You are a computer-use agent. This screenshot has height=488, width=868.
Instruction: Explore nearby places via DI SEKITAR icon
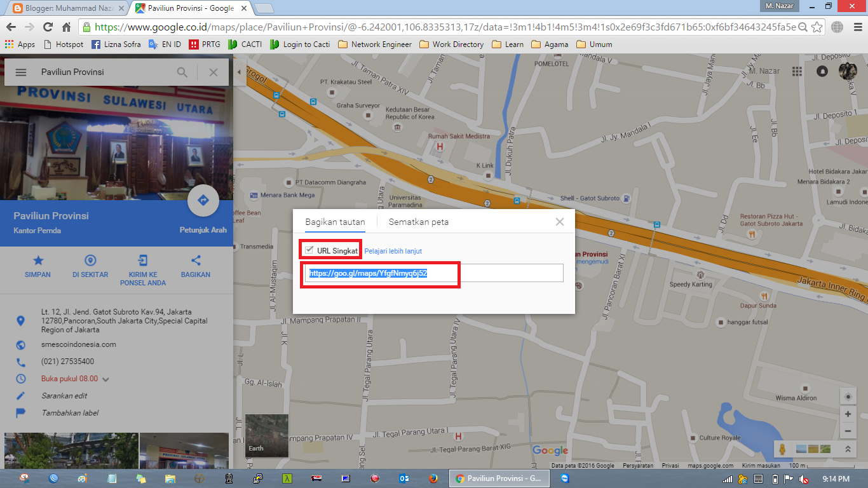[90, 260]
